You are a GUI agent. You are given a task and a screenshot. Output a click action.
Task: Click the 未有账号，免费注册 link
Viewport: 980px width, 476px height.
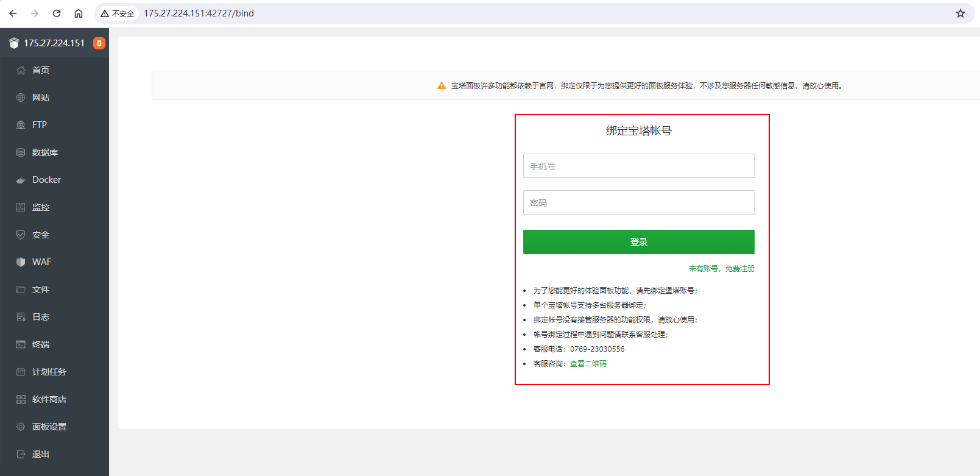coord(721,269)
